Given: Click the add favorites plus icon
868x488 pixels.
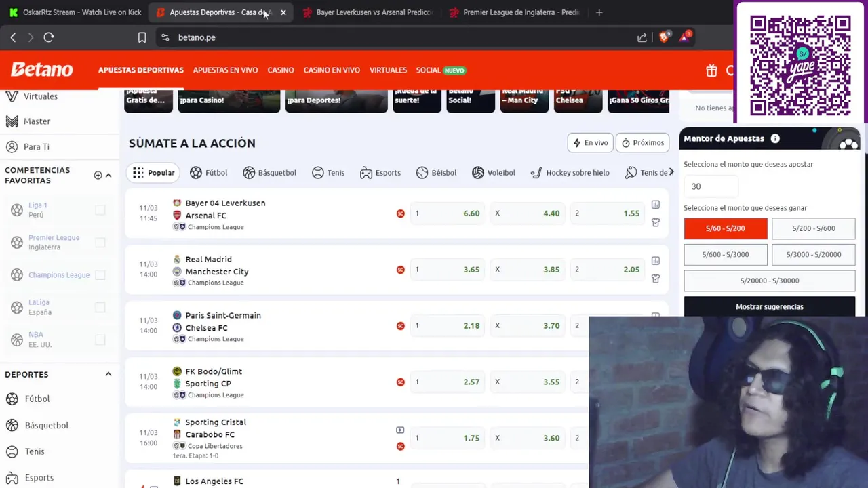Looking at the screenshot, I should (x=98, y=175).
